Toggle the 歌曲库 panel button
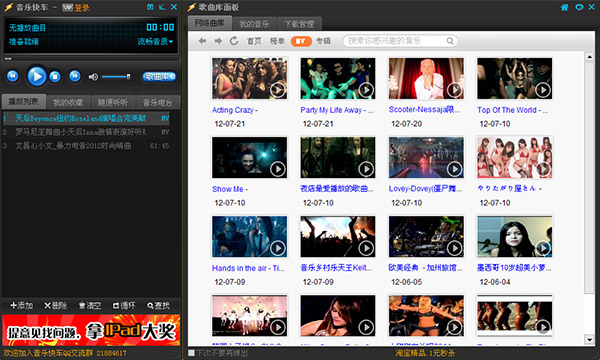This screenshot has width=600, height=360. (159, 77)
